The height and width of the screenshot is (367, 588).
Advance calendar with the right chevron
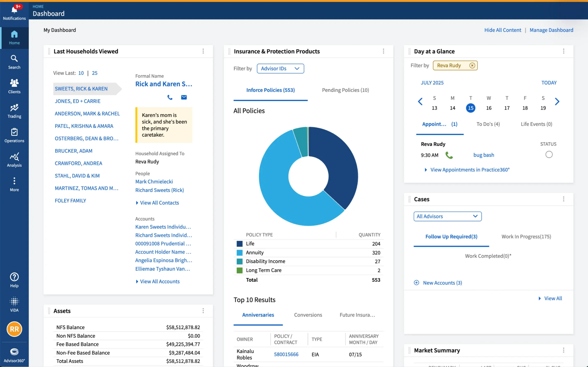557,102
